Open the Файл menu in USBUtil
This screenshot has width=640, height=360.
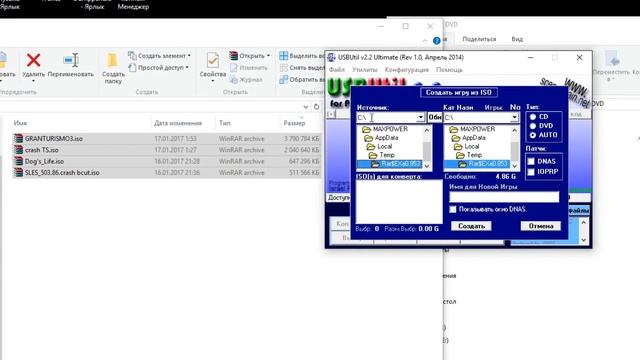click(x=337, y=70)
